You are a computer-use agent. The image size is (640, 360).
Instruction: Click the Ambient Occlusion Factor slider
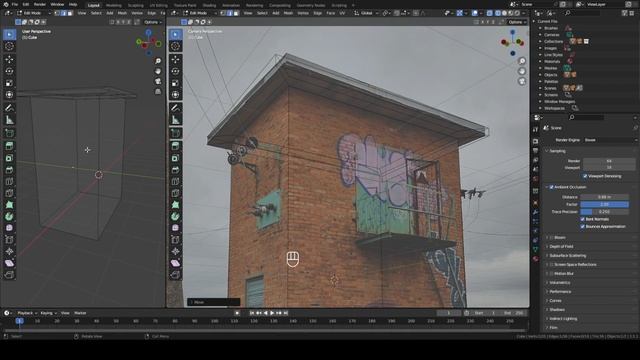605,204
